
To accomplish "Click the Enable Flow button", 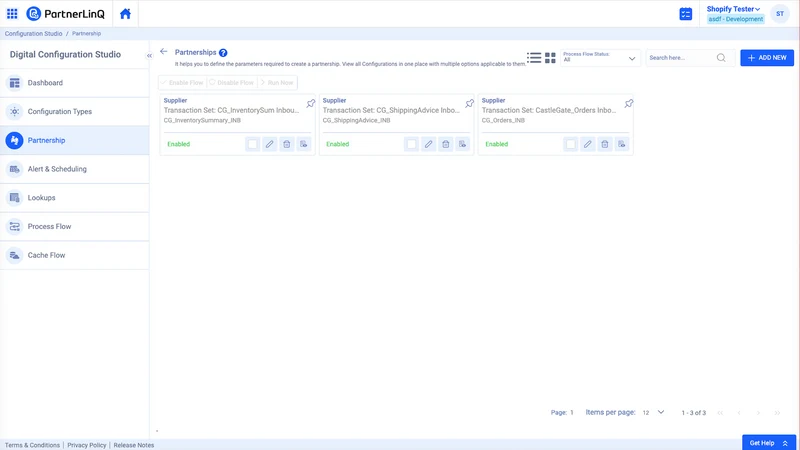I will tap(183, 83).
